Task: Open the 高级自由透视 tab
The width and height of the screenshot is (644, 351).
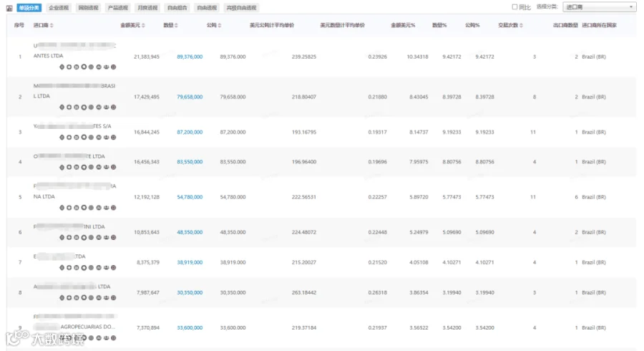Action: point(242,8)
